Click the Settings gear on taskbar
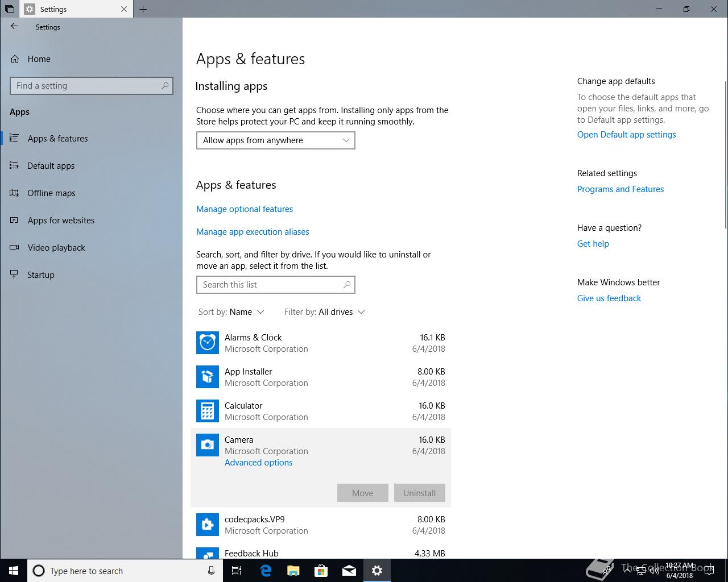 click(x=377, y=571)
